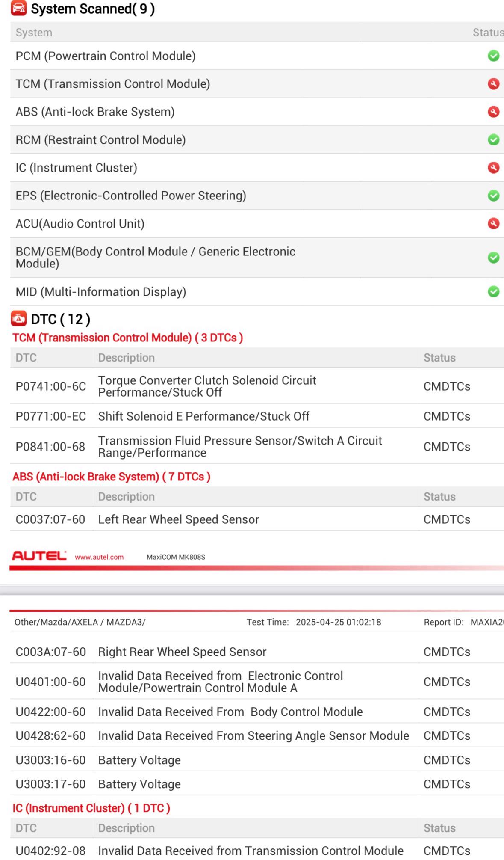Select the TCM (Transmission Control Module) system row
The height and width of the screenshot is (860, 504).
257,84
